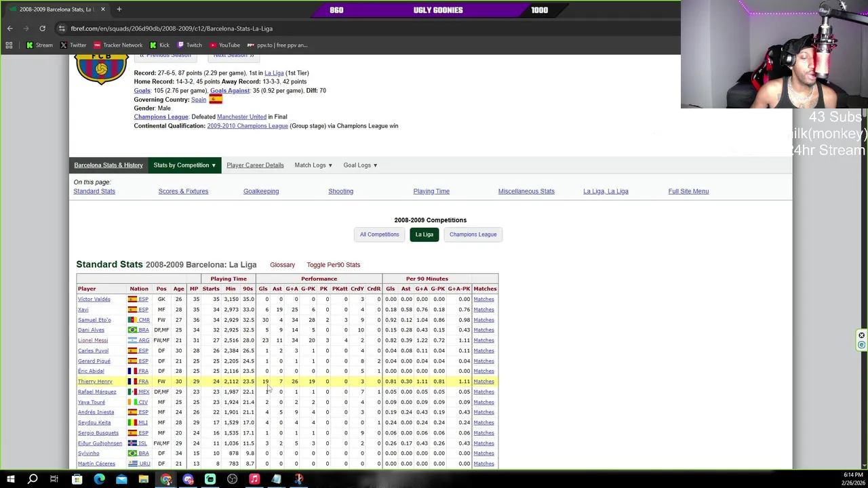Open Windows taskbar search
868x488 pixels.
tap(33, 479)
